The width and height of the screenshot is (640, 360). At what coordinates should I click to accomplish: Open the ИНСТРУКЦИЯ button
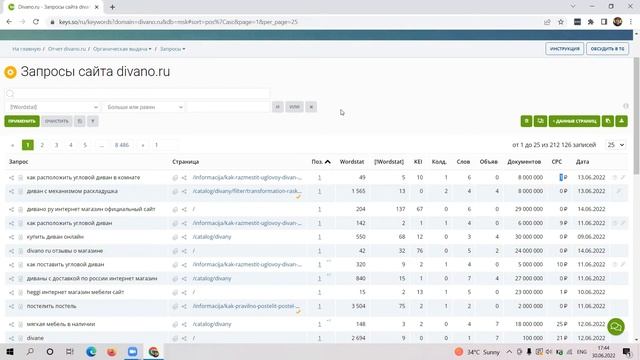click(x=564, y=49)
